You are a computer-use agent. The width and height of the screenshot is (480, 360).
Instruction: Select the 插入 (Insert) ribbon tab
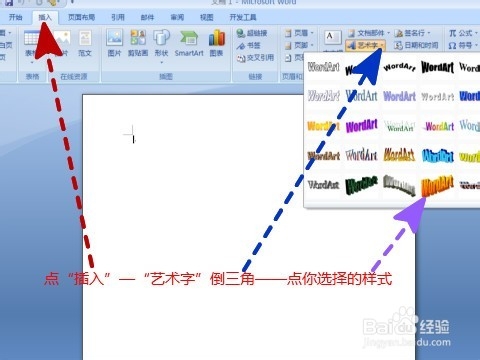tap(45, 17)
